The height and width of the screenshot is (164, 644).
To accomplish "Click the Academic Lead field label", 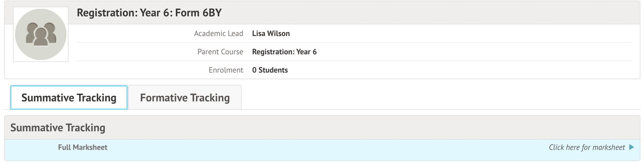I will pyautogui.click(x=218, y=34).
